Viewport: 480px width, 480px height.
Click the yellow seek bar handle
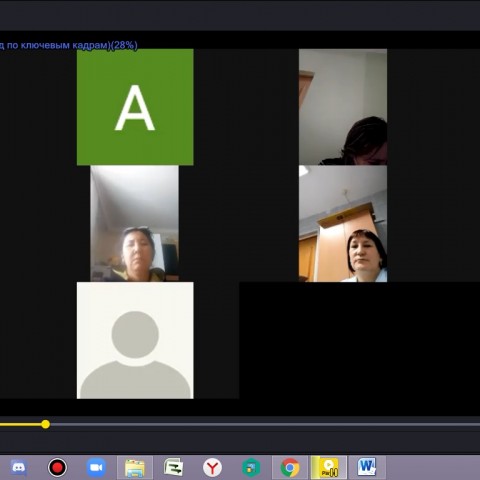coord(46,424)
